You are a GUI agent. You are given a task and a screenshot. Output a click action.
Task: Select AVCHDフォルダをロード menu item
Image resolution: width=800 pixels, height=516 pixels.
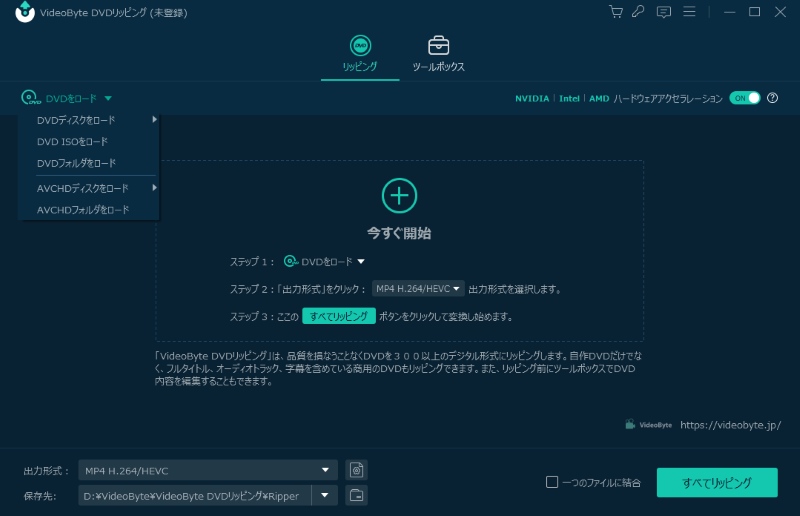tap(88, 210)
